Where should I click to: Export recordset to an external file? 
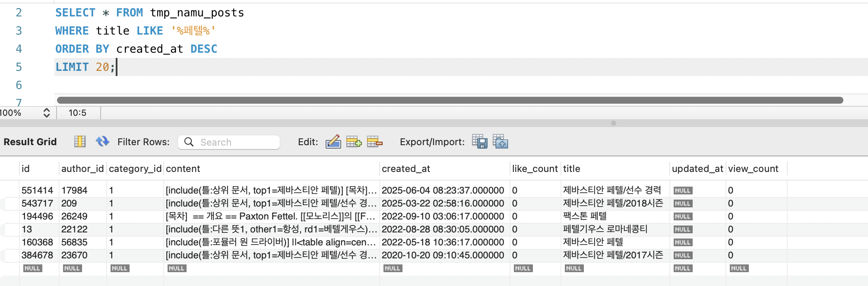coord(480,142)
